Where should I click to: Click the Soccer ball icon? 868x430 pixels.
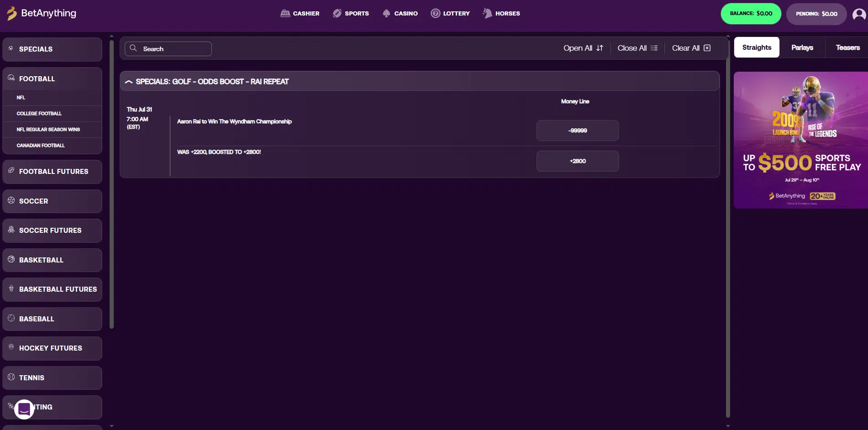[x=11, y=200]
